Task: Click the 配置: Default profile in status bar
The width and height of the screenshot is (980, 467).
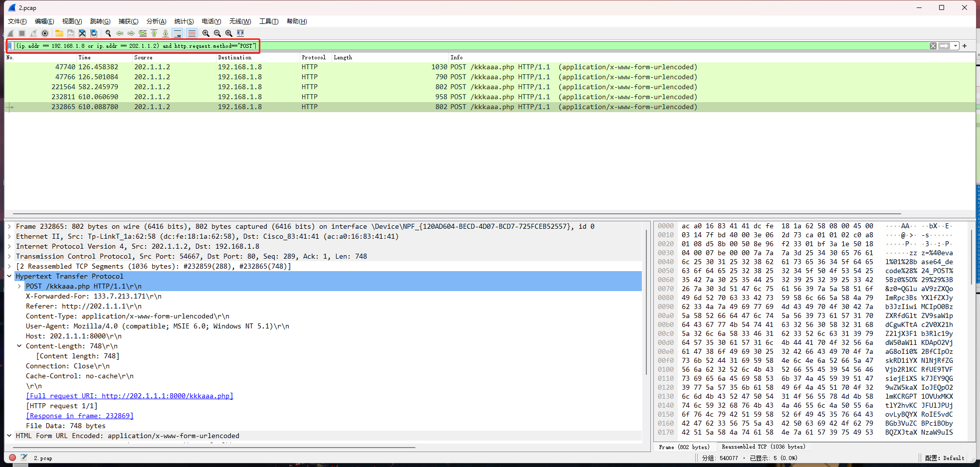Action: click(945, 458)
